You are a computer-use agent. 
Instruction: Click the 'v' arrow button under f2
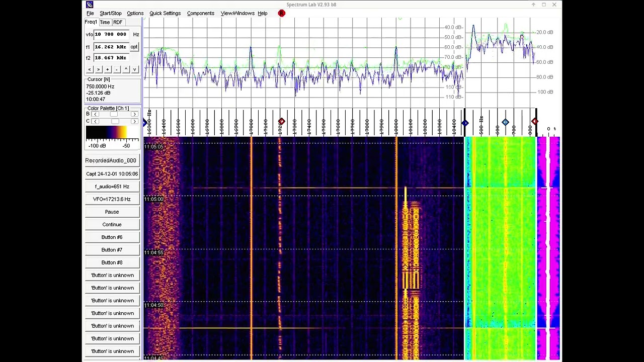[134, 69]
